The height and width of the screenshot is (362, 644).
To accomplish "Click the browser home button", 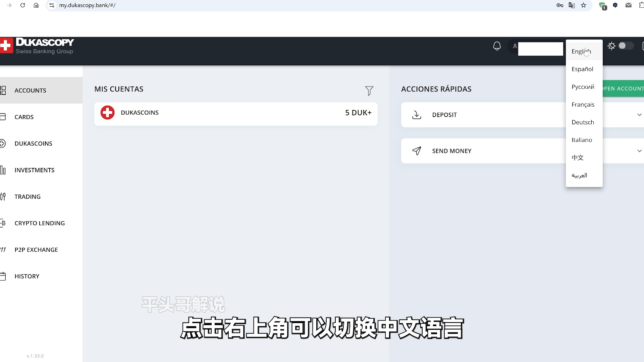I will [x=36, y=5].
